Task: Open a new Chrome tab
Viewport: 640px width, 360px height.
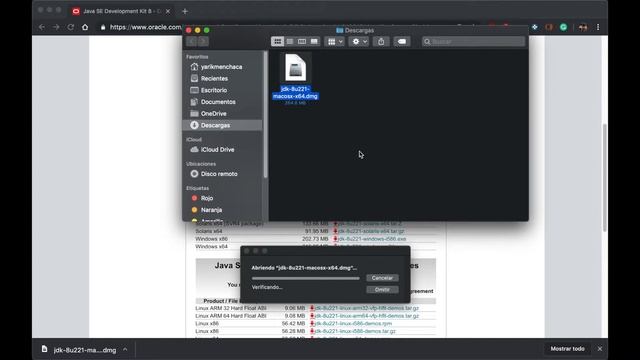Action: (x=185, y=11)
